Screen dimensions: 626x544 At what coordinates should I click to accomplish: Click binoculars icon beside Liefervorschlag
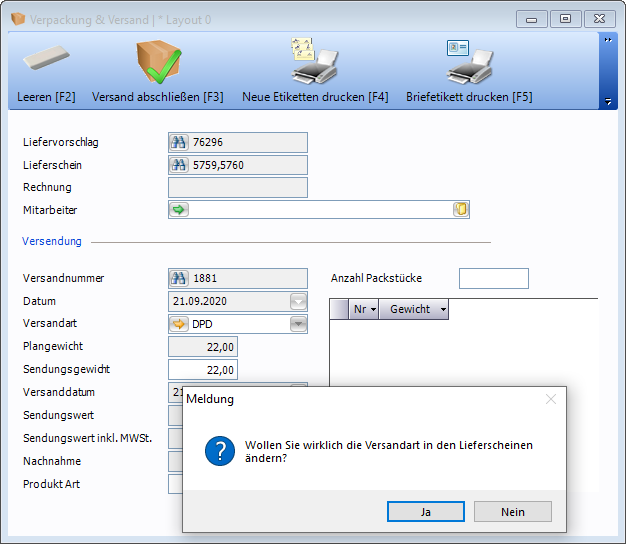coord(180,143)
